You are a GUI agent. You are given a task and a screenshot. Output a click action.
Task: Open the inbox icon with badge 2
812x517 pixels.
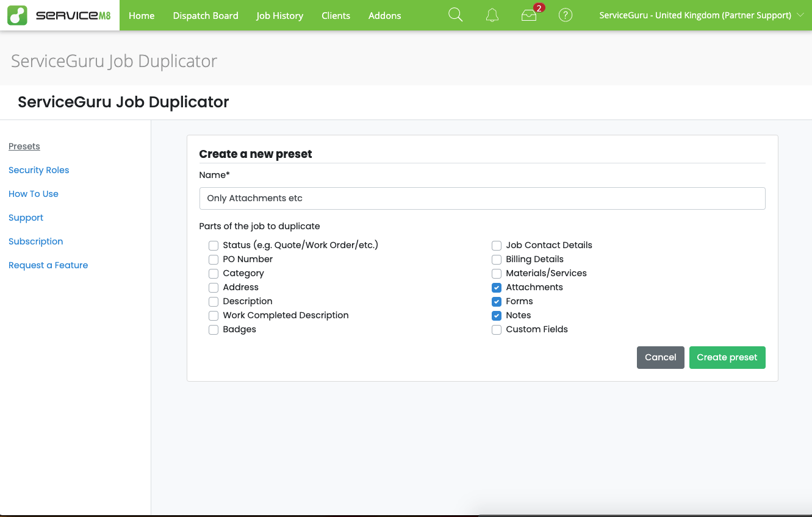[x=529, y=15]
